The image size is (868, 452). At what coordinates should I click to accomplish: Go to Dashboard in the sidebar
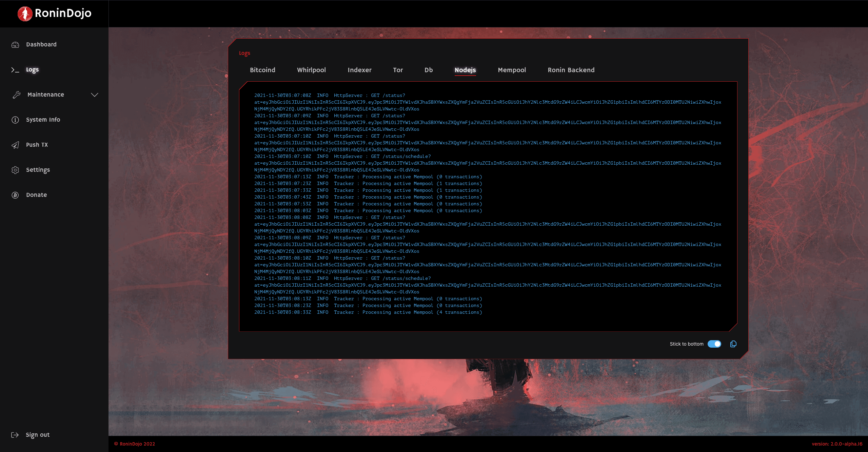point(41,44)
